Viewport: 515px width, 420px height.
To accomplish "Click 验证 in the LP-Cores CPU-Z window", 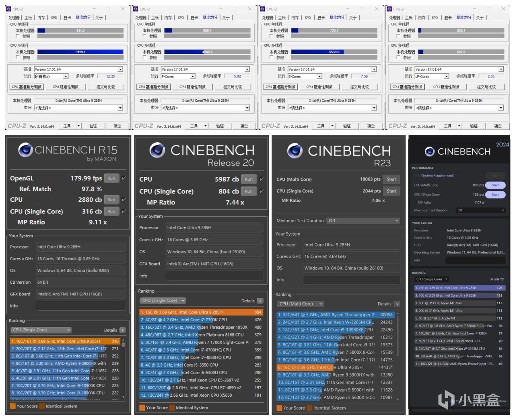I will [474, 126].
